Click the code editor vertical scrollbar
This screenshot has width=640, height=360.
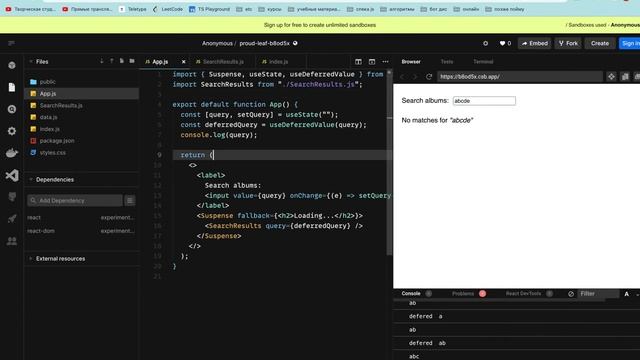[x=389, y=163]
